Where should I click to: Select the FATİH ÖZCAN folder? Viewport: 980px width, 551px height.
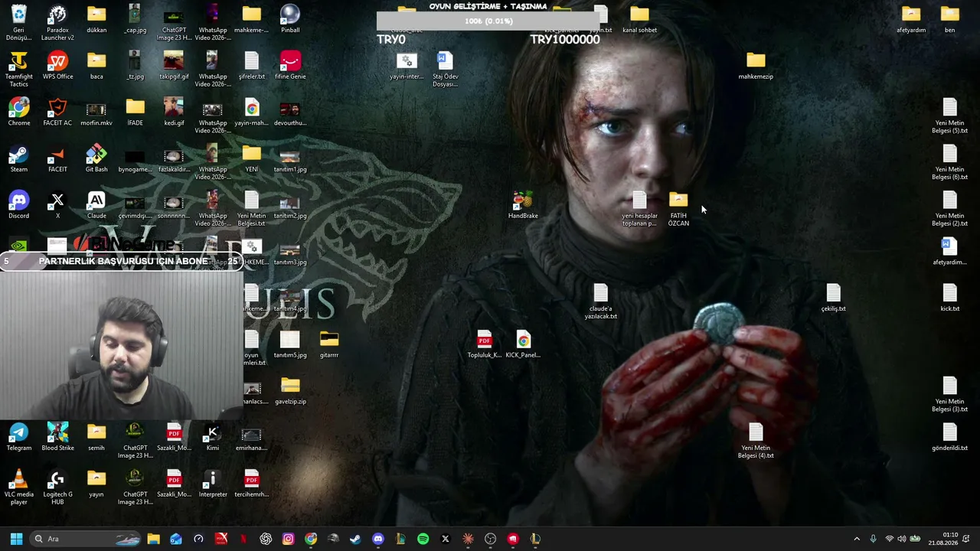(x=678, y=208)
